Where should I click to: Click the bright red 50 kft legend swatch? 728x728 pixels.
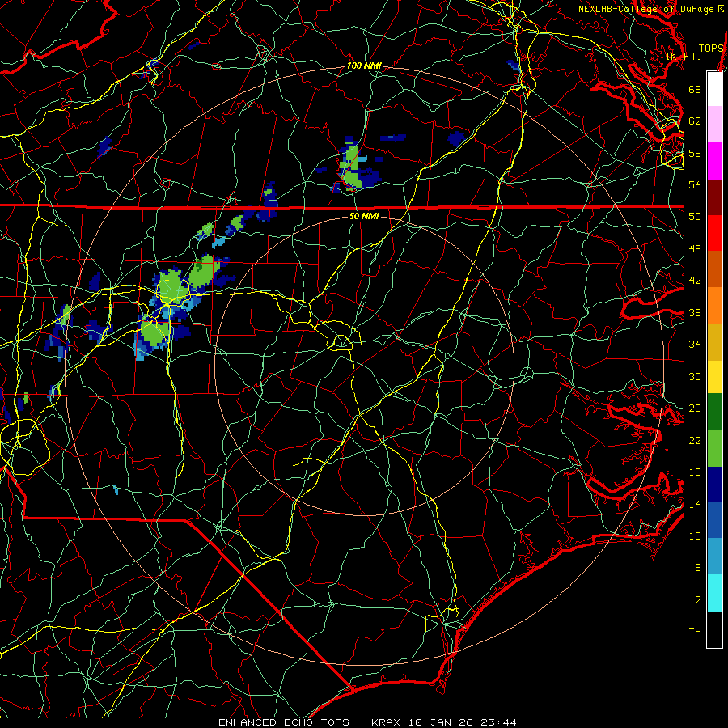pyautogui.click(x=714, y=233)
